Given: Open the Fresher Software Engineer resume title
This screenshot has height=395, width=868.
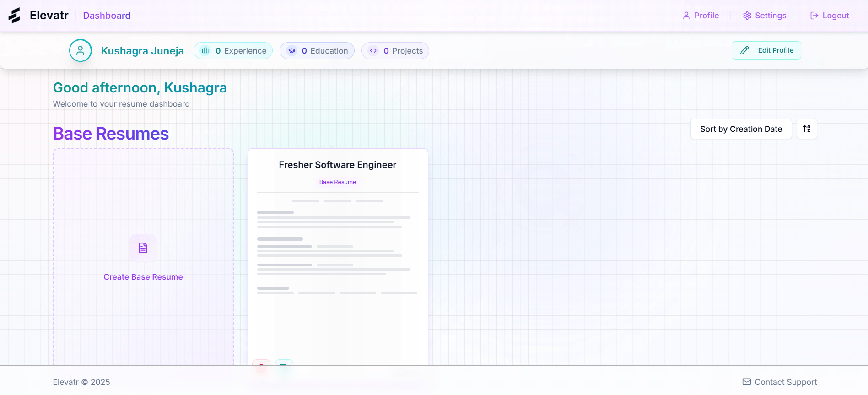Looking at the screenshot, I should 338,165.
